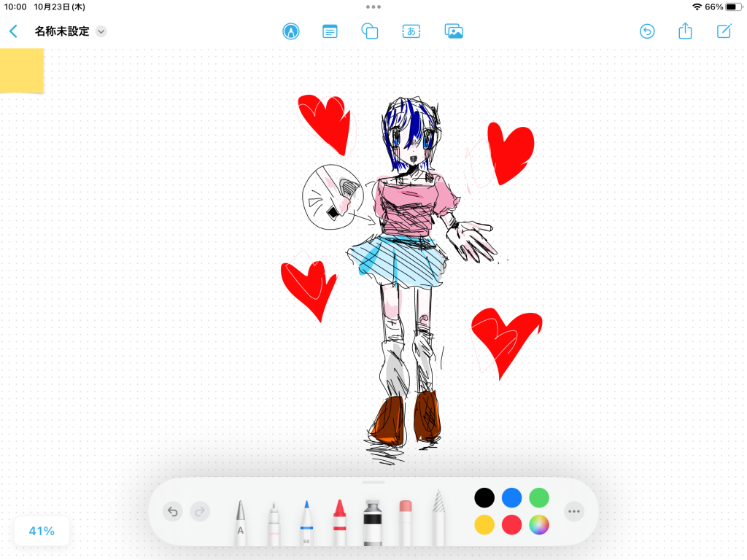Click the undo arrow in the tool palette
The image size is (747, 560).
[173, 511]
